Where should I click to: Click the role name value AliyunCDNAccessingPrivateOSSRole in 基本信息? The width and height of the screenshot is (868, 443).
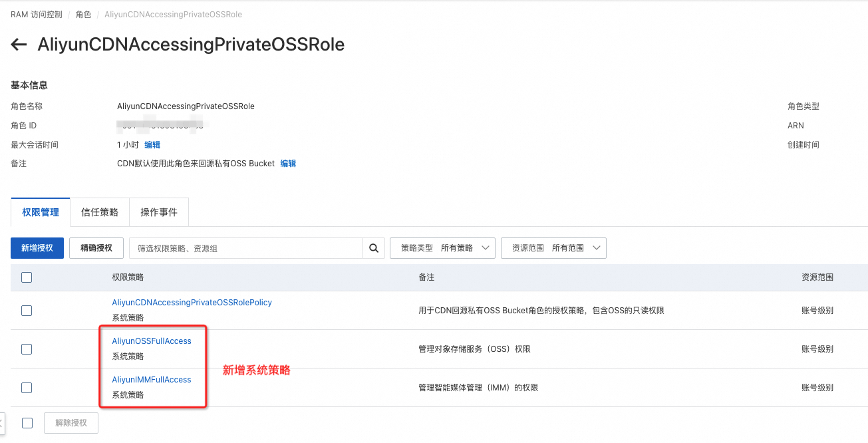[186, 106]
